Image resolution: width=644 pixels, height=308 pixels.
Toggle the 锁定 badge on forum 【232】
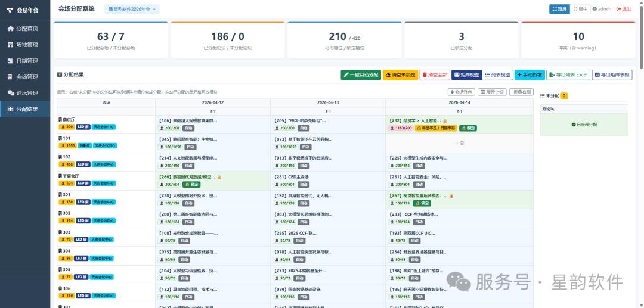[x=468, y=128]
